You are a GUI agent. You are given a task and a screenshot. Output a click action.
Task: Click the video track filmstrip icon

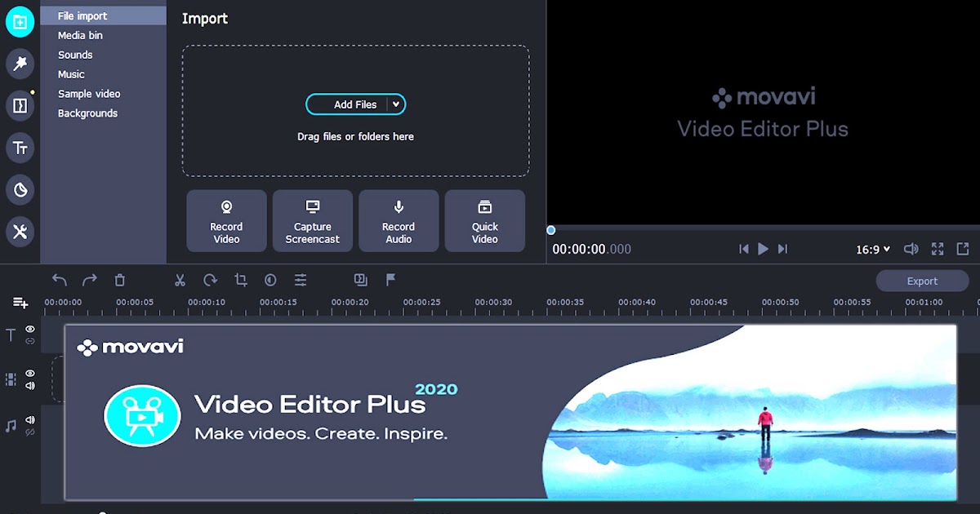pyautogui.click(x=11, y=379)
